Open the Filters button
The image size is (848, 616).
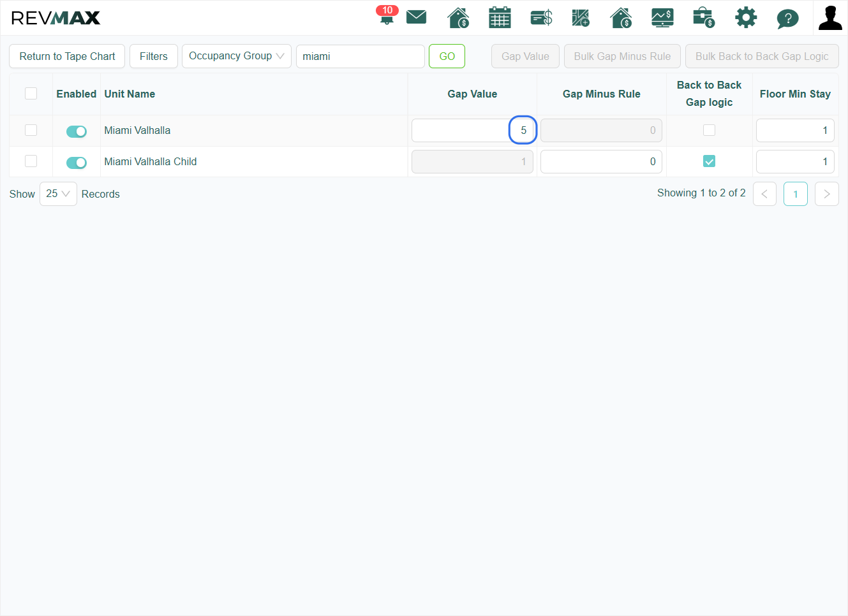154,56
